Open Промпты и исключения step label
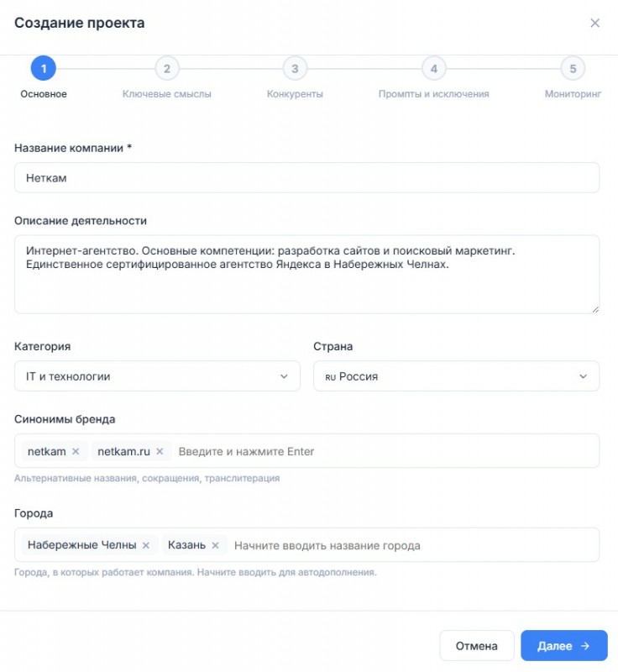Screen dimensions: 618x672 [x=433, y=94]
